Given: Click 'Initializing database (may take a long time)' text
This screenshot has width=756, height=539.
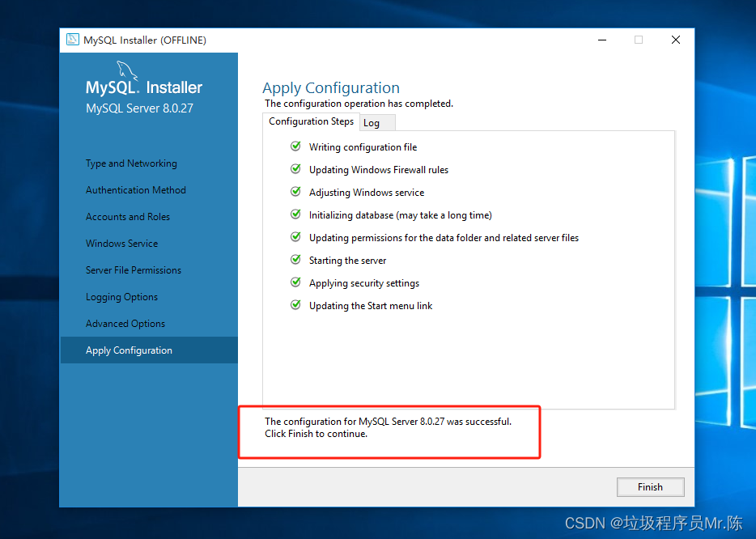Looking at the screenshot, I should coord(400,215).
